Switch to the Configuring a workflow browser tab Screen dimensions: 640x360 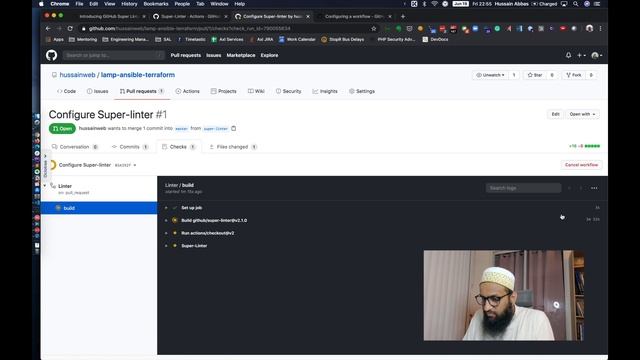tap(354, 17)
